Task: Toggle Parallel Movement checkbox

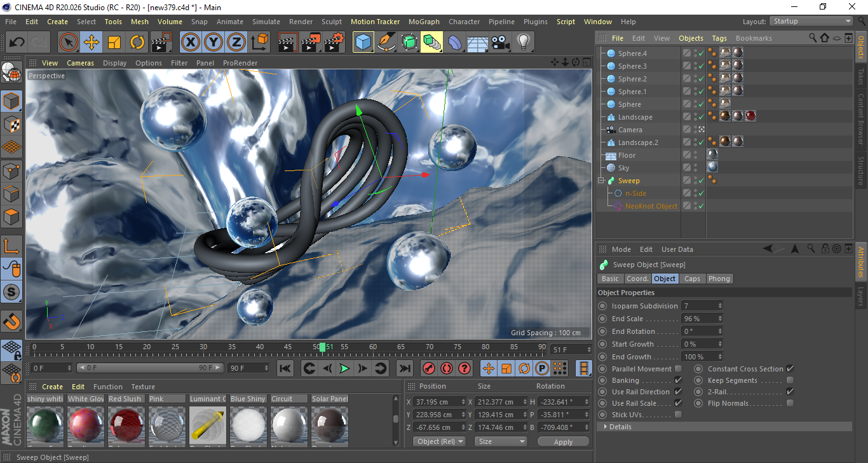Action: (x=678, y=369)
